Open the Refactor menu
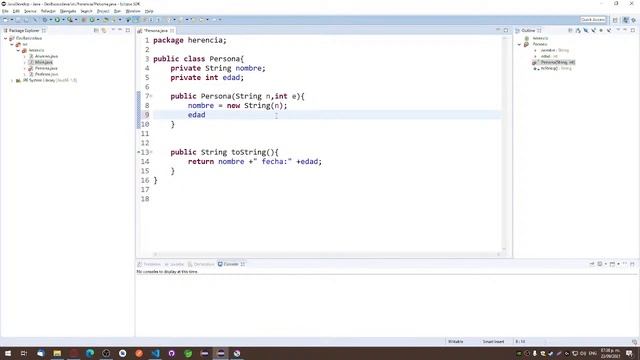The height and width of the screenshot is (360, 640). point(48,11)
